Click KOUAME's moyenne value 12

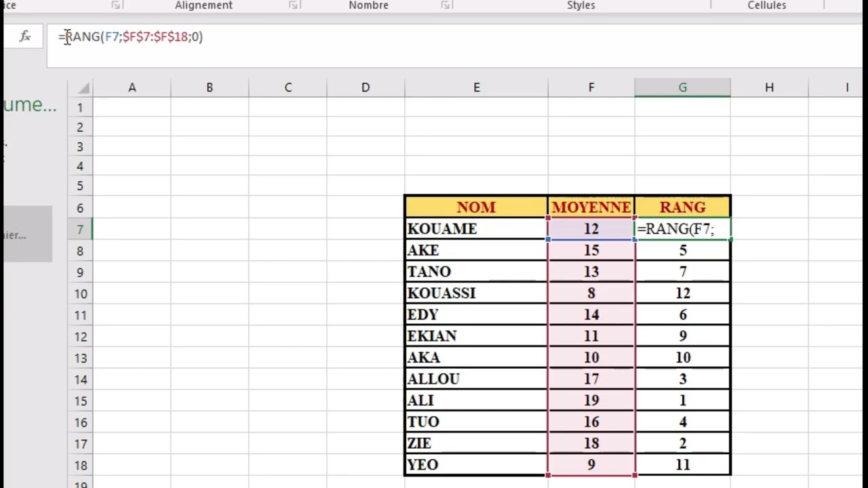click(x=591, y=229)
